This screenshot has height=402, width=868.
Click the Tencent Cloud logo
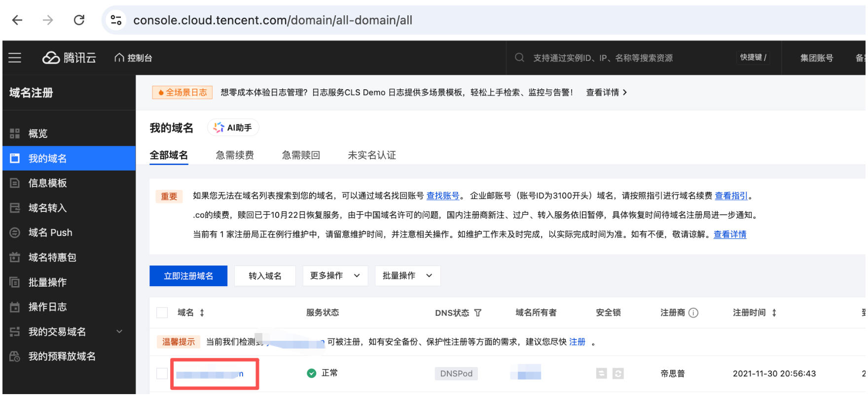tap(69, 58)
